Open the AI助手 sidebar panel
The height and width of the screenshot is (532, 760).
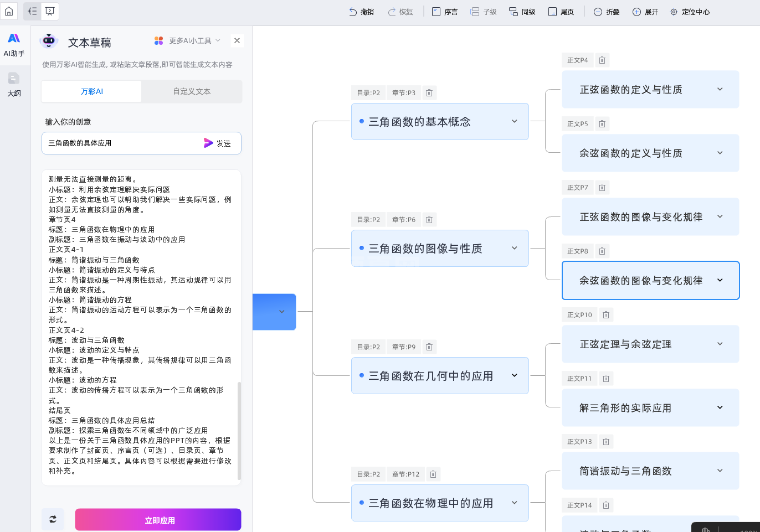click(14, 44)
